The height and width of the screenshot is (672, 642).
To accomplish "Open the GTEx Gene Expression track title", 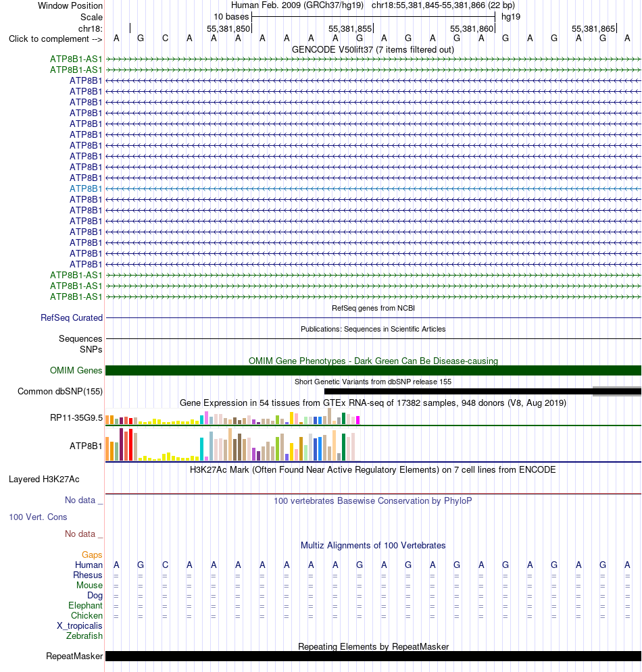I will click(x=373, y=403).
